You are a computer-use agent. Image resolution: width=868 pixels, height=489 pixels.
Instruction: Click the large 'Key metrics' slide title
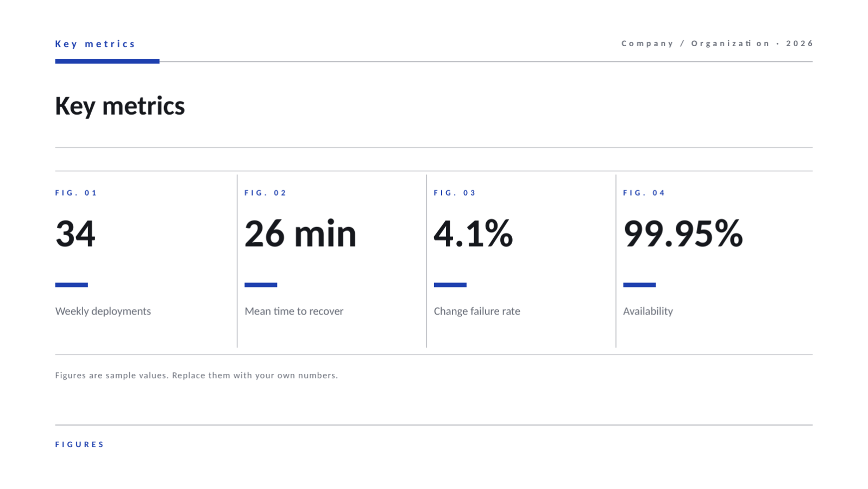coord(120,106)
